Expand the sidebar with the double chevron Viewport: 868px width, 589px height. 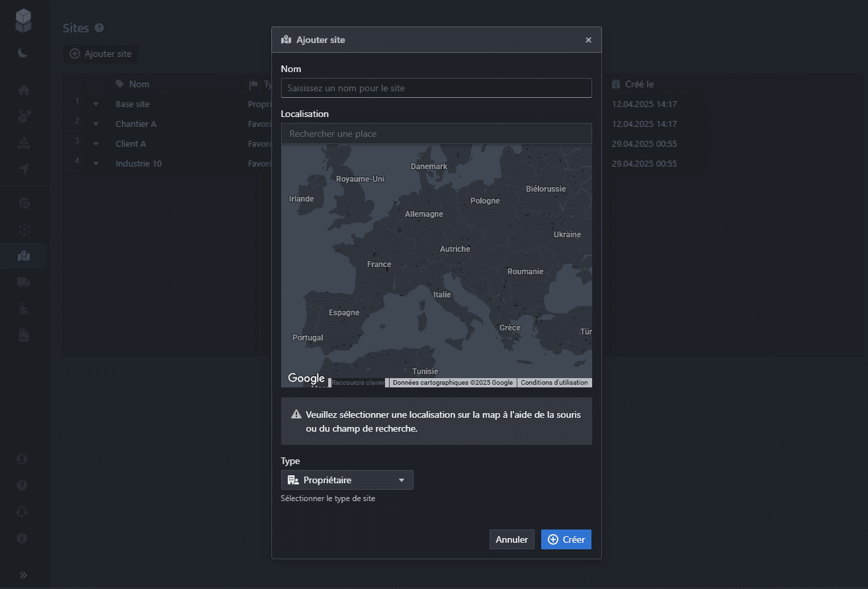point(24,574)
